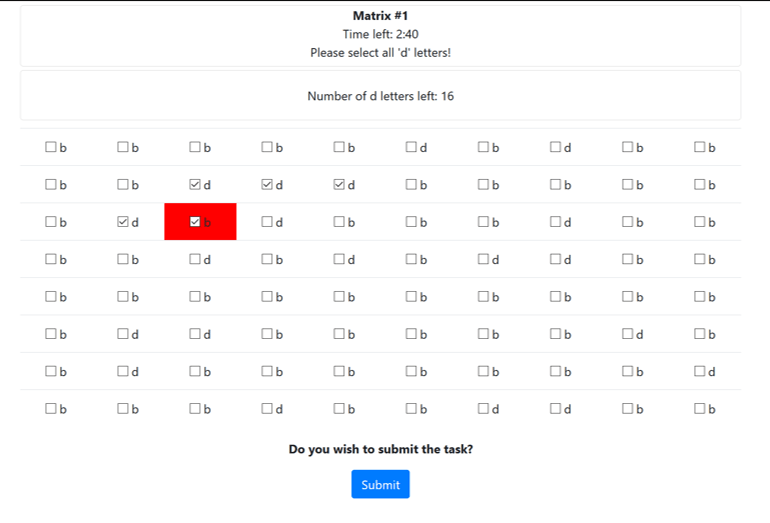Uncheck the checked 'd' in row 2, column 5
This screenshot has width=770, height=523.
339,185
